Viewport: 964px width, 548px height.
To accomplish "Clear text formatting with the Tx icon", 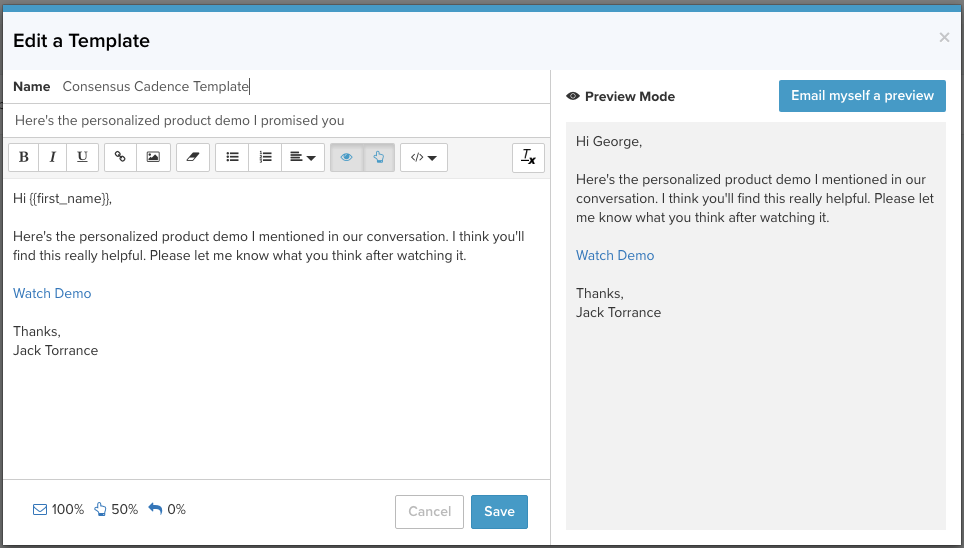I will pyautogui.click(x=528, y=158).
